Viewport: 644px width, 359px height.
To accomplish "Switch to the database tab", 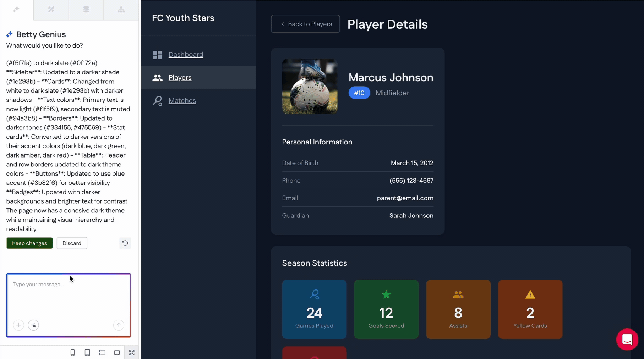I will (86, 10).
